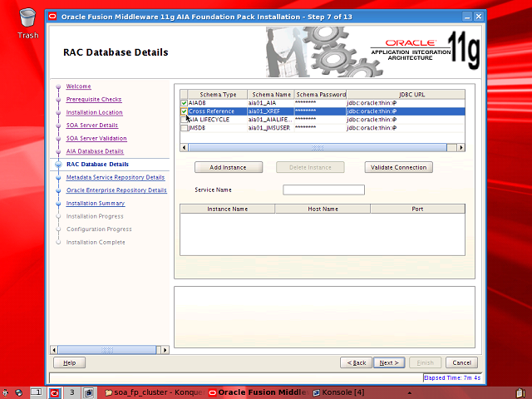532x399 pixels.
Task: Select the RAC Database Details step
Action: [97, 165]
